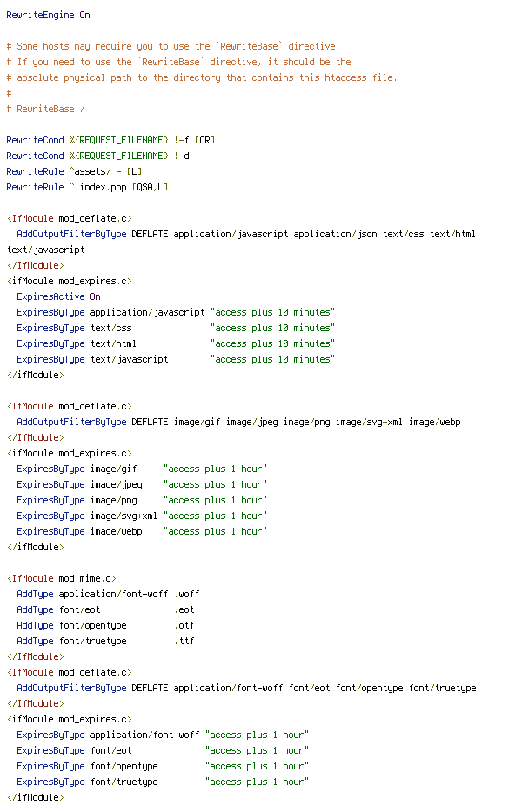Click the commented RewriteBase / line
The height and width of the screenshot is (812, 522).
[x=45, y=109]
